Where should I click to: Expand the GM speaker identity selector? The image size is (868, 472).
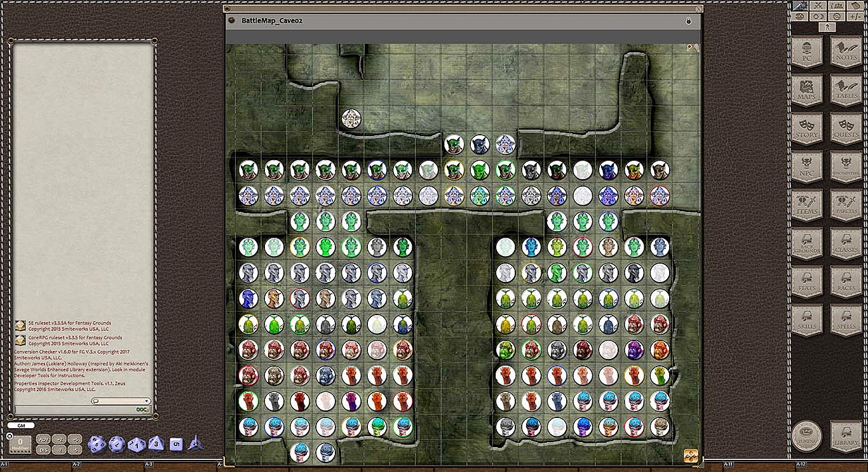coord(21,425)
